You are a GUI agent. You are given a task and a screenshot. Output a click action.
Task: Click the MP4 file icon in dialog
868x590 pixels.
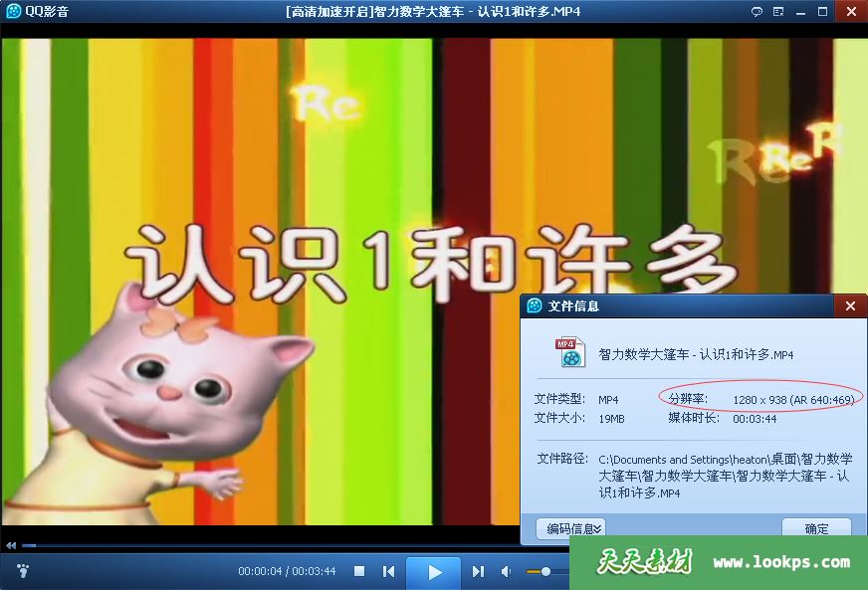pyautogui.click(x=568, y=352)
